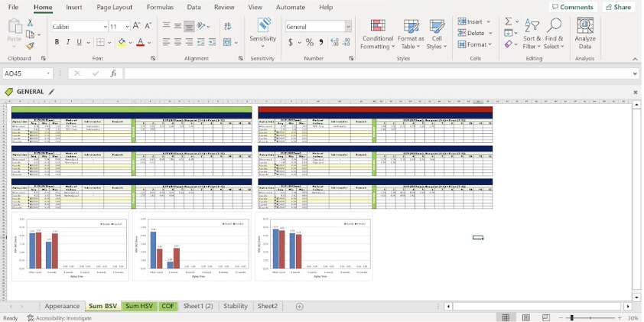
Task: Apply Comma Style format
Action: coord(320,42)
